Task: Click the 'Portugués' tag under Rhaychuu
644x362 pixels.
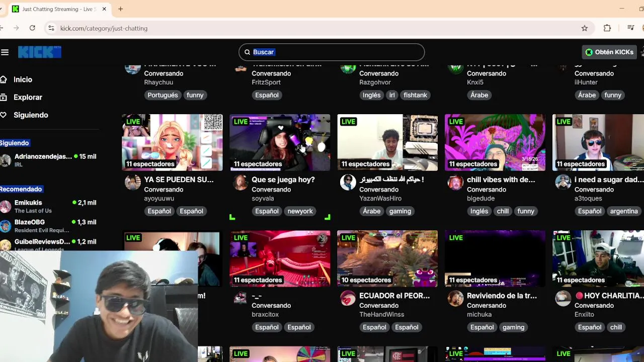Action: (x=163, y=95)
